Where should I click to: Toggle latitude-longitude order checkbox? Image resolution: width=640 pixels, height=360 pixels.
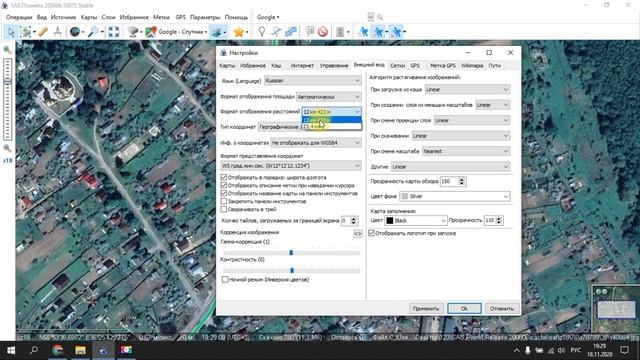point(224,178)
